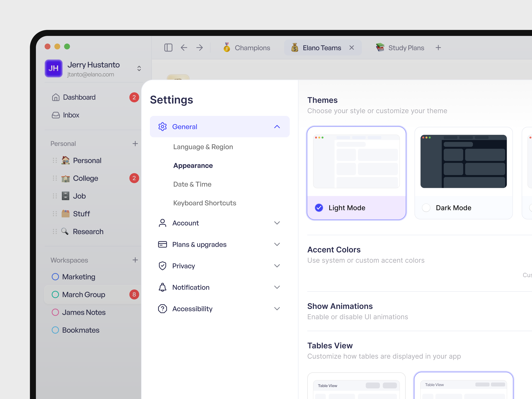Collapse the General settings section
532x399 pixels.
277,127
